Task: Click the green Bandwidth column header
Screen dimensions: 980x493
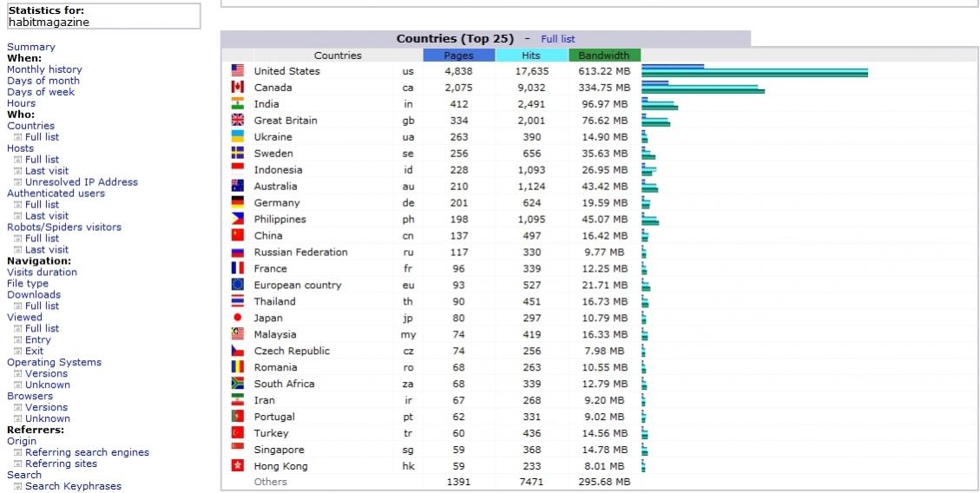Action: coord(604,55)
